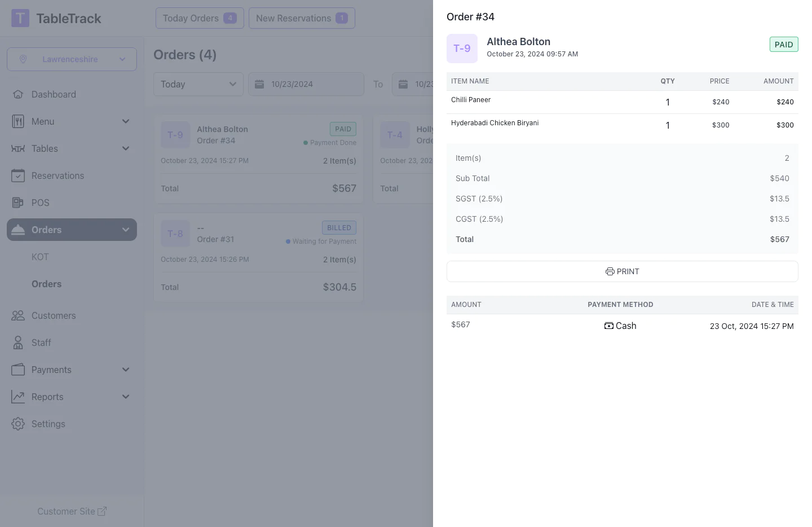The width and height of the screenshot is (812, 527).
Task: Click the Reservations calendar icon
Action: (18, 175)
